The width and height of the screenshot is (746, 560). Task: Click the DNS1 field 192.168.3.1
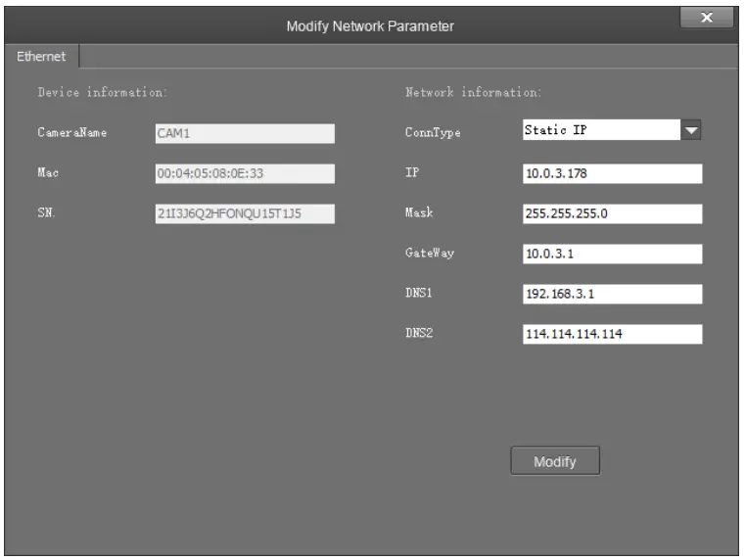click(612, 294)
